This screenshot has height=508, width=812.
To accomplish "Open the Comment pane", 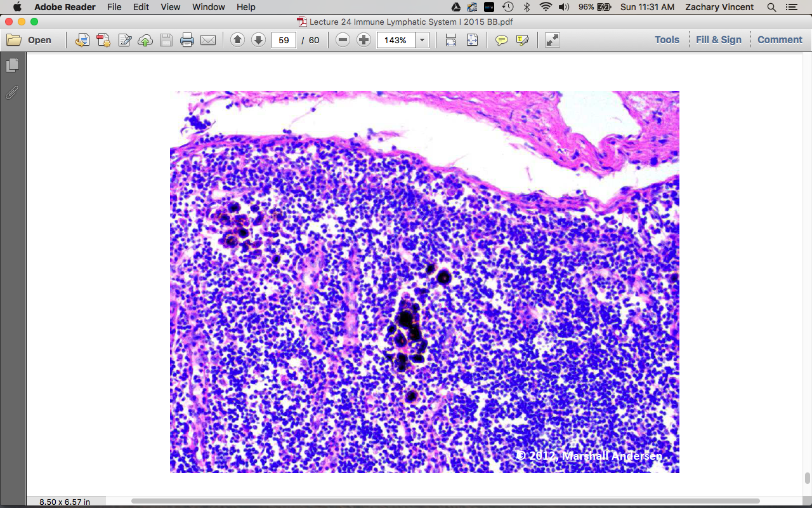I will [x=780, y=39].
